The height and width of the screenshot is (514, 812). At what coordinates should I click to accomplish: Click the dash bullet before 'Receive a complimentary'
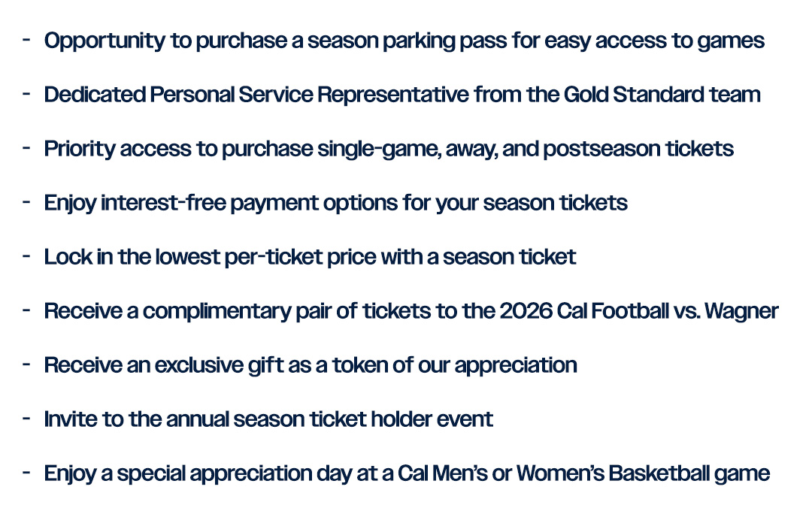[x=26, y=311]
